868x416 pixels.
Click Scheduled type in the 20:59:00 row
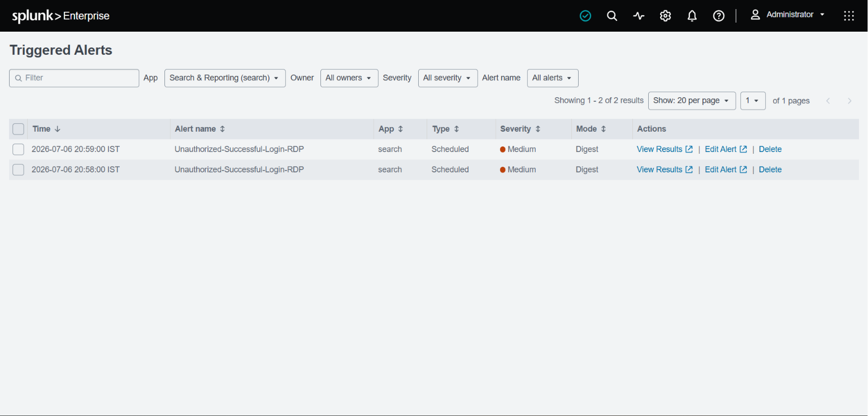pyautogui.click(x=450, y=149)
